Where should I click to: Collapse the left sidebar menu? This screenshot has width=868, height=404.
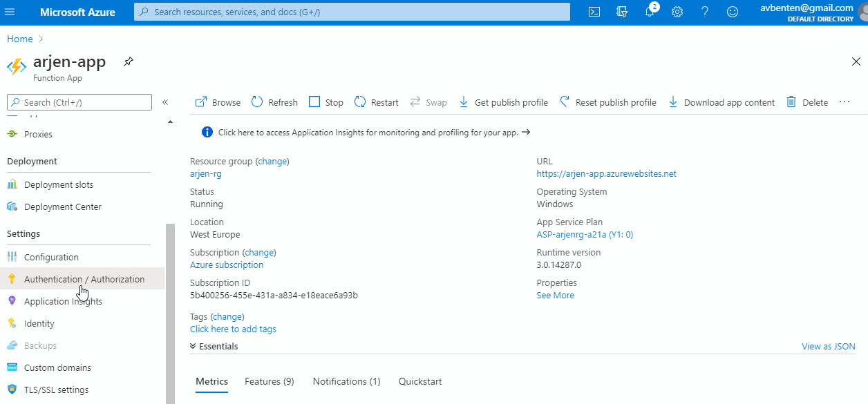(x=165, y=102)
